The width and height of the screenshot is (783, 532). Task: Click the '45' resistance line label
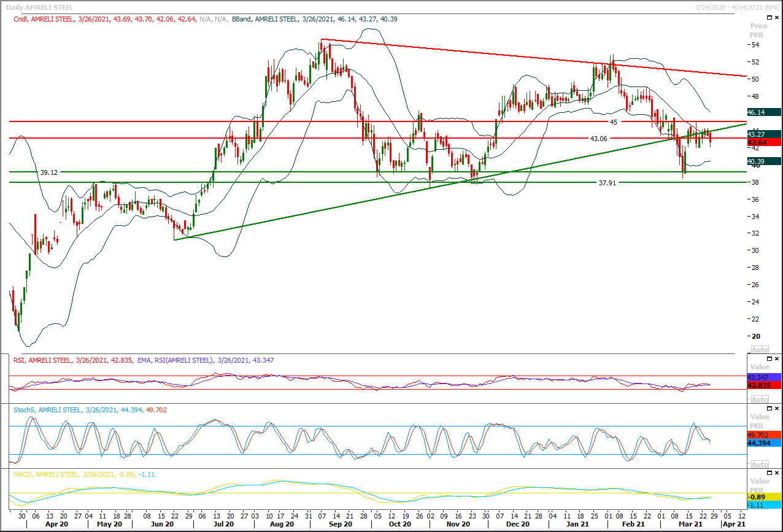(613, 122)
